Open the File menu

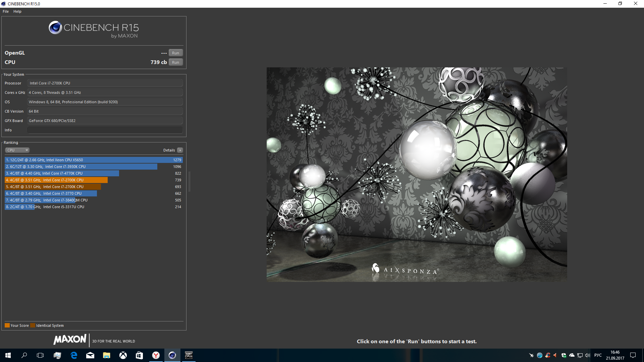tap(6, 11)
